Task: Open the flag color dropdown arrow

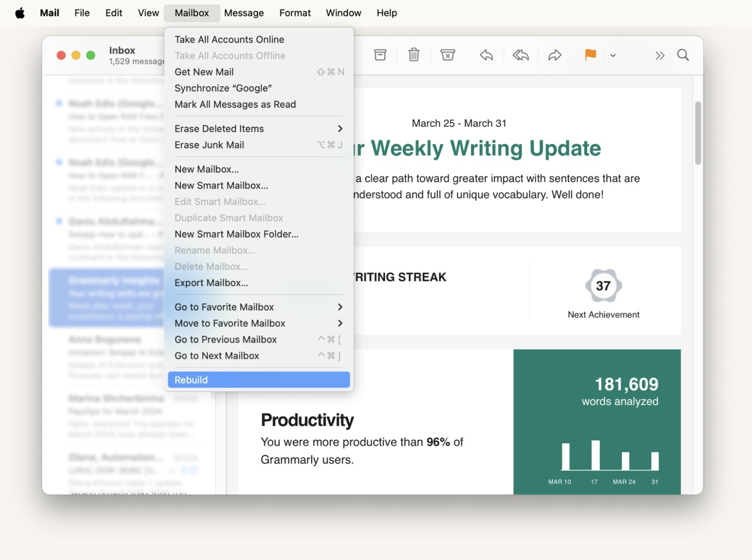Action: (x=613, y=55)
